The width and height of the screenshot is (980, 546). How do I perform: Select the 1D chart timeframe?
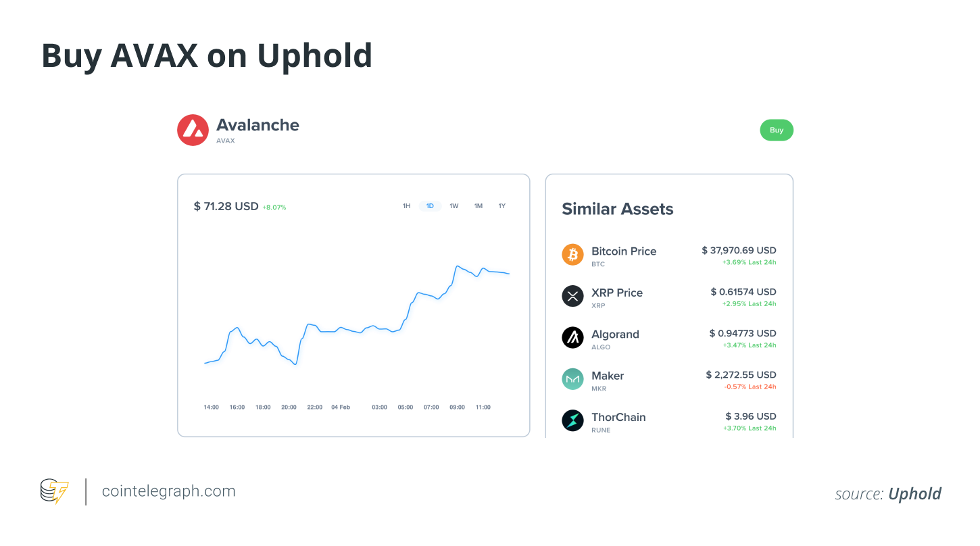click(430, 206)
